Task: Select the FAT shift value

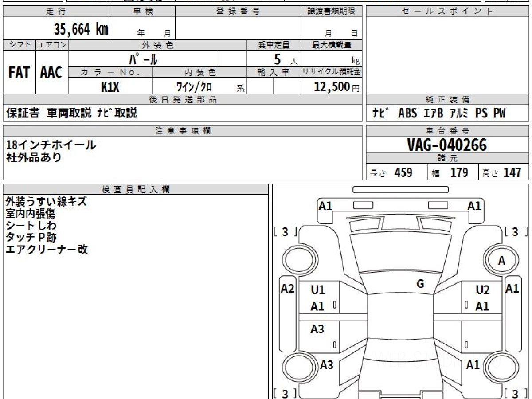Action: [x=20, y=72]
